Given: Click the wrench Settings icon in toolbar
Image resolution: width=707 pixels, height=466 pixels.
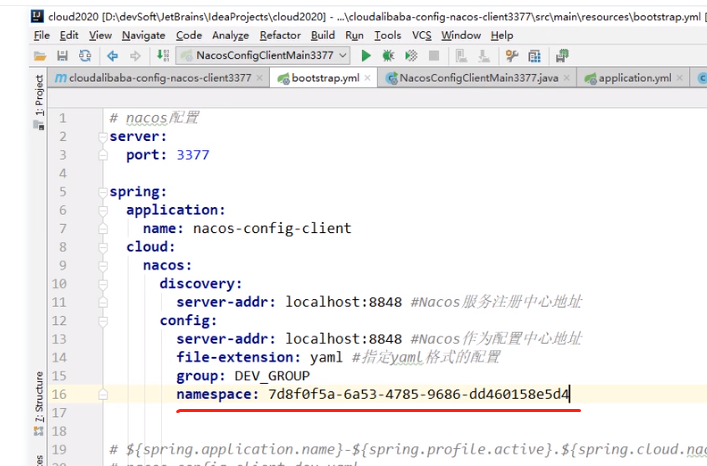Looking at the screenshot, I should click(x=512, y=56).
